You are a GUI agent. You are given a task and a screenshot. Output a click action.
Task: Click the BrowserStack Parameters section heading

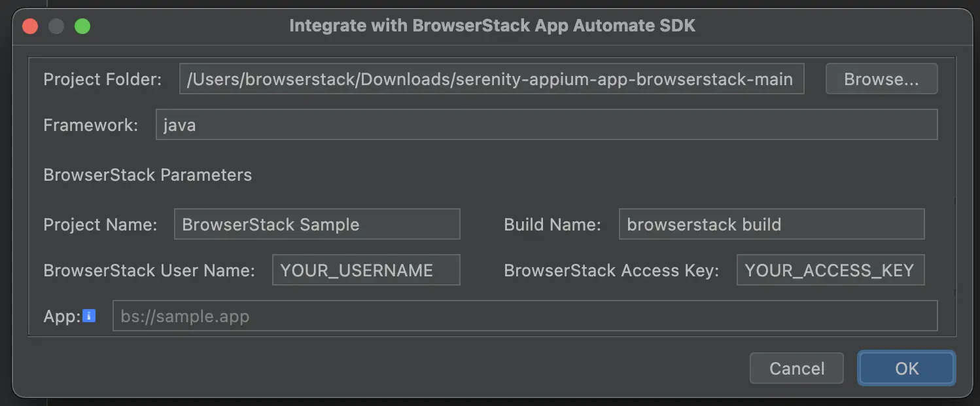(x=147, y=175)
